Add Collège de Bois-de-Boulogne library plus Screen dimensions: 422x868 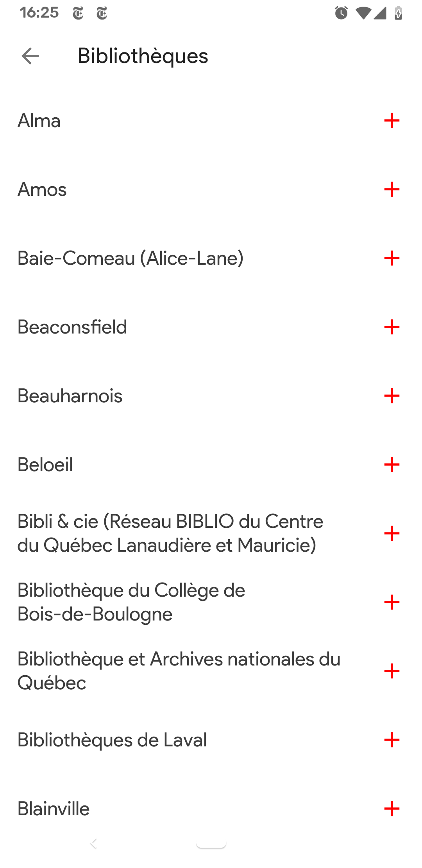[392, 602]
